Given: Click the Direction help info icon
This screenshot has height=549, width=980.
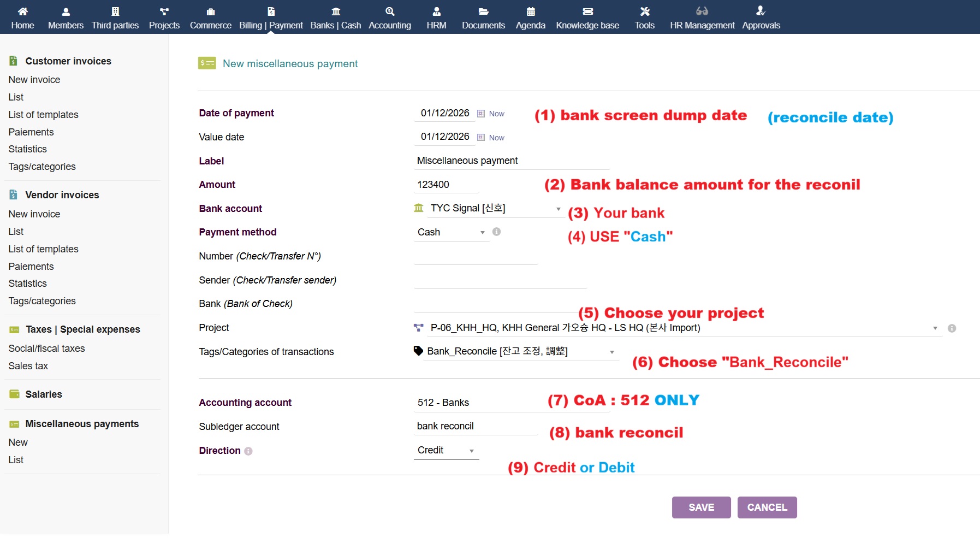Looking at the screenshot, I should click(248, 451).
